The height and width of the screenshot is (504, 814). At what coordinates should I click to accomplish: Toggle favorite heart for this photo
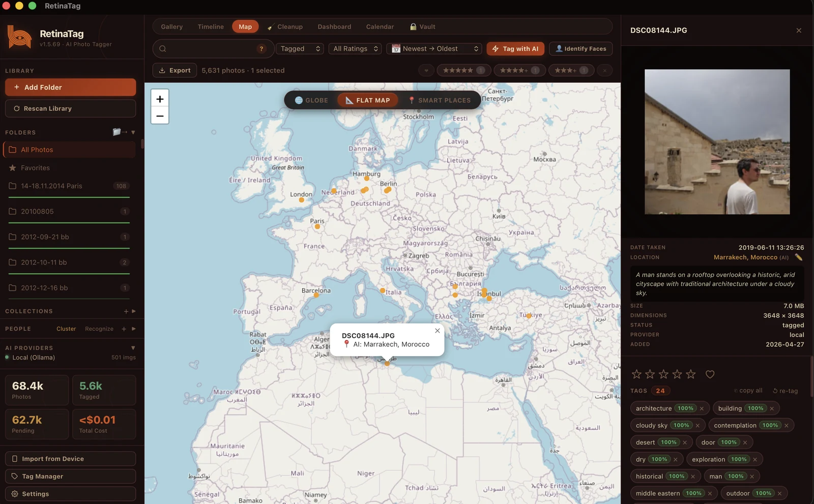(x=710, y=374)
